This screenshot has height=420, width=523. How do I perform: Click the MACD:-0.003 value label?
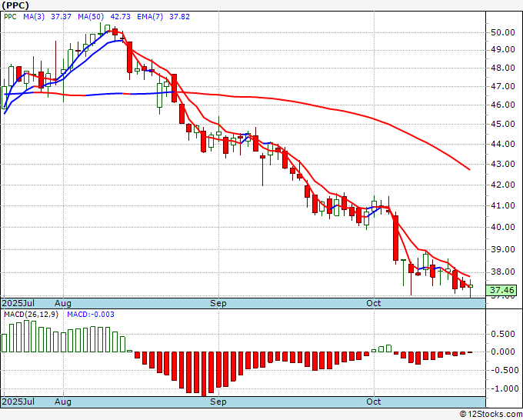pyautogui.click(x=91, y=315)
